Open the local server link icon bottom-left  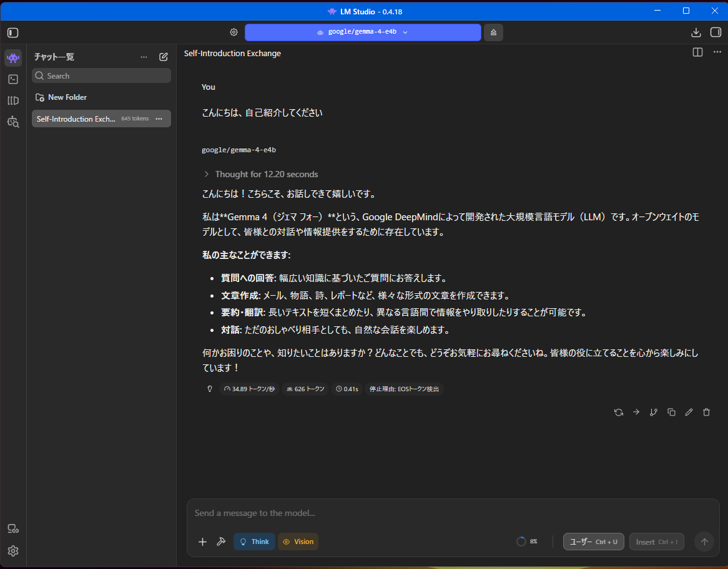(13, 529)
